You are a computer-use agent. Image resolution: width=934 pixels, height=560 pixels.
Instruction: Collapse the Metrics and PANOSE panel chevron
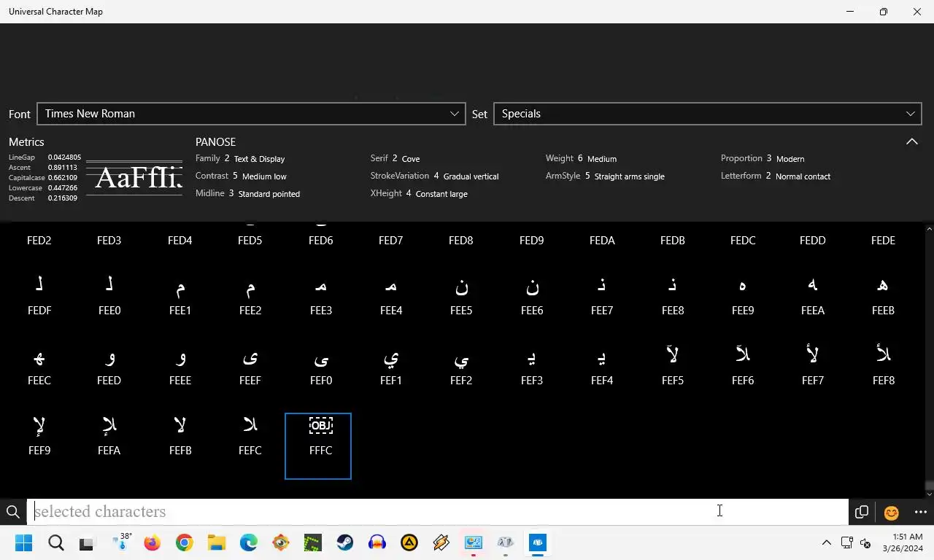(x=912, y=141)
